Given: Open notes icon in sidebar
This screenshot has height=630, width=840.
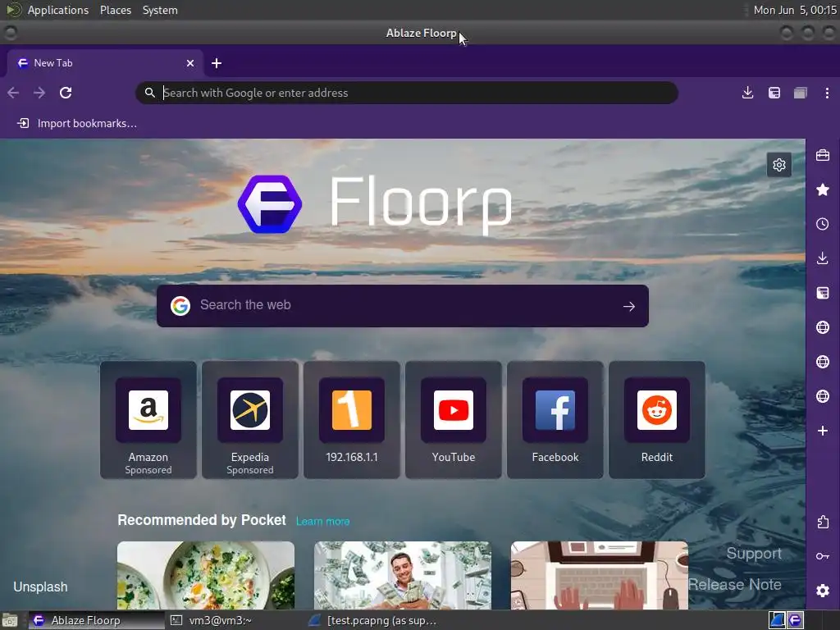Looking at the screenshot, I should tap(823, 293).
